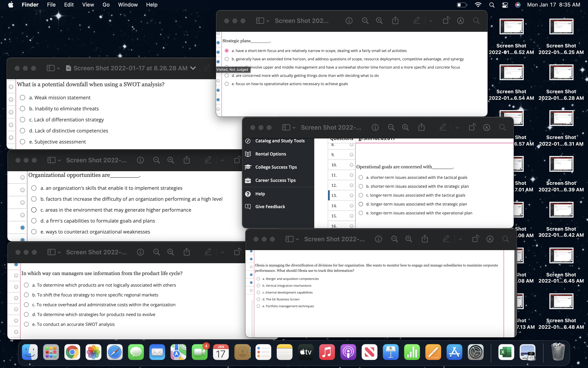Open info inspector in the product life cycle window

pyautogui.click(x=140, y=252)
